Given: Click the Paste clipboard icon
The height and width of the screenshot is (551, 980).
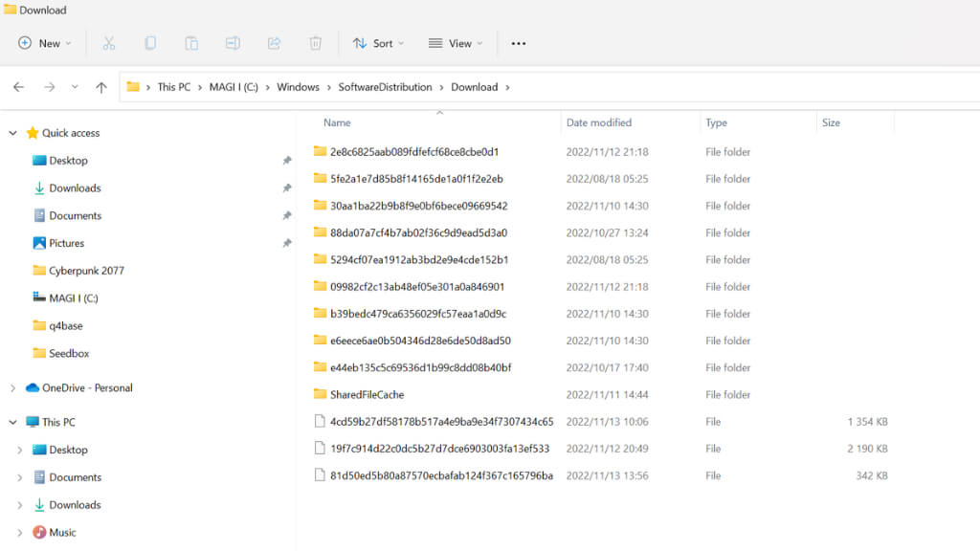Looking at the screenshot, I should coord(191,43).
